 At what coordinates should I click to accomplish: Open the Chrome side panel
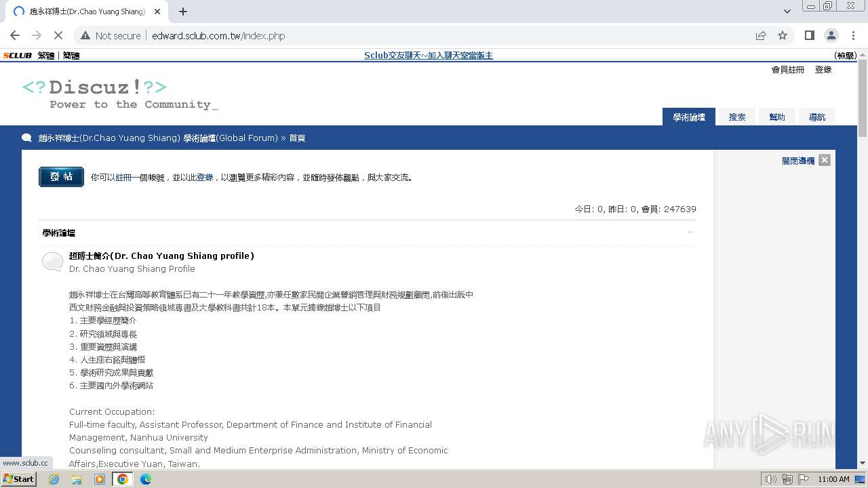pos(809,35)
